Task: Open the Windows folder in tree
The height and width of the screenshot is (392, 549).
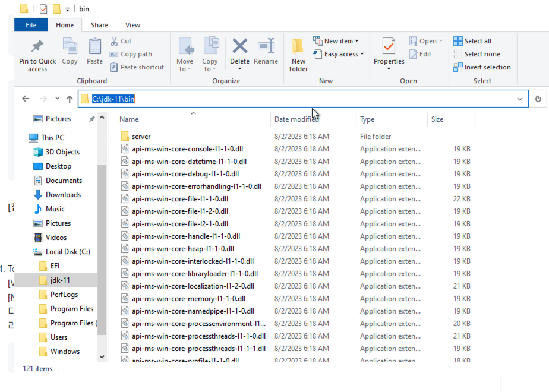Action: click(x=59, y=352)
